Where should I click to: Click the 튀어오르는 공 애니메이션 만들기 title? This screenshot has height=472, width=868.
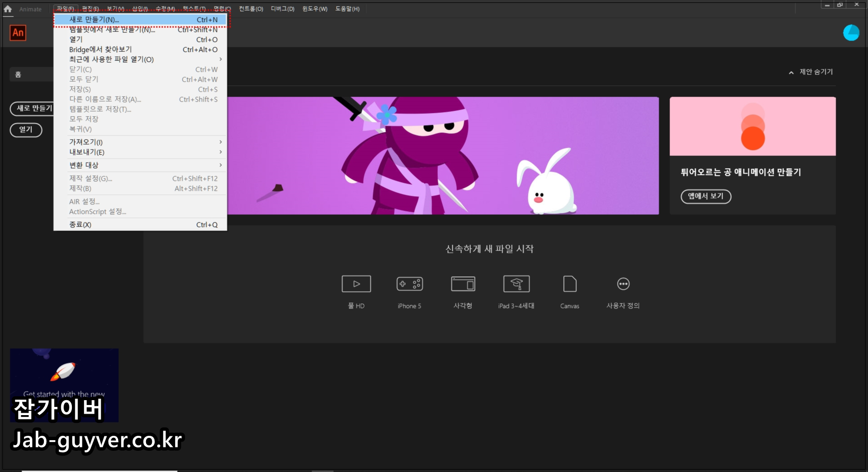pyautogui.click(x=741, y=172)
